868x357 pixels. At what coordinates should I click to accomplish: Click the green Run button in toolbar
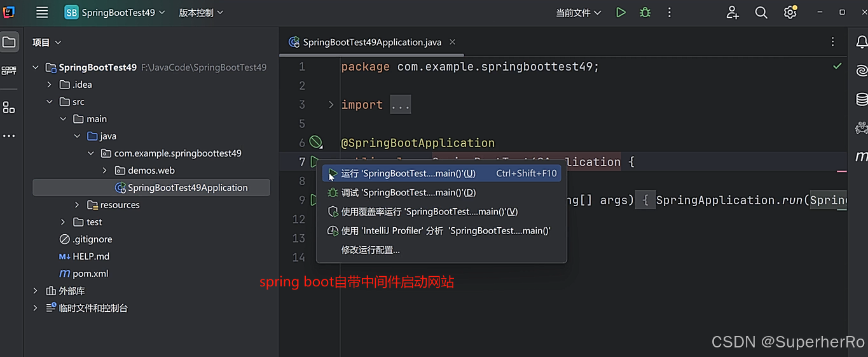(x=621, y=13)
